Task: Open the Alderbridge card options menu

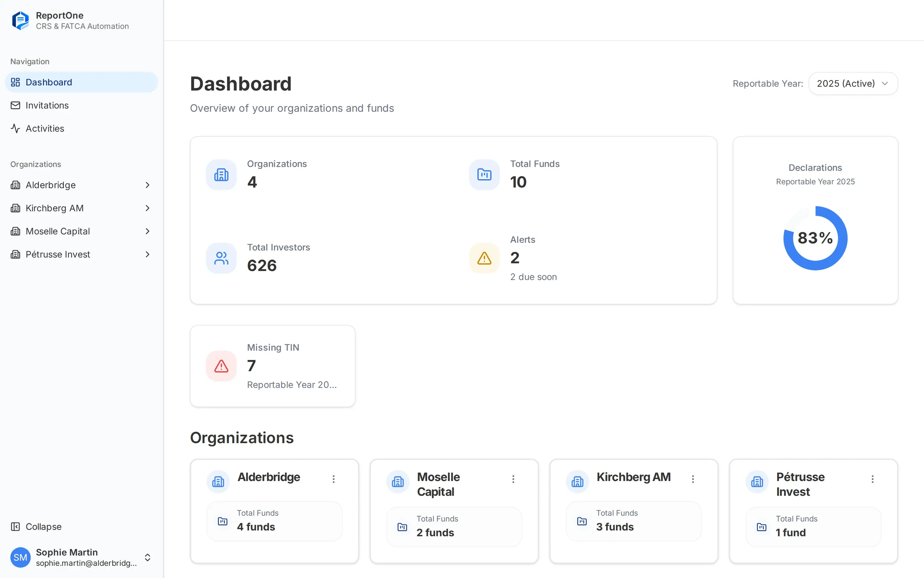Action: (x=334, y=479)
